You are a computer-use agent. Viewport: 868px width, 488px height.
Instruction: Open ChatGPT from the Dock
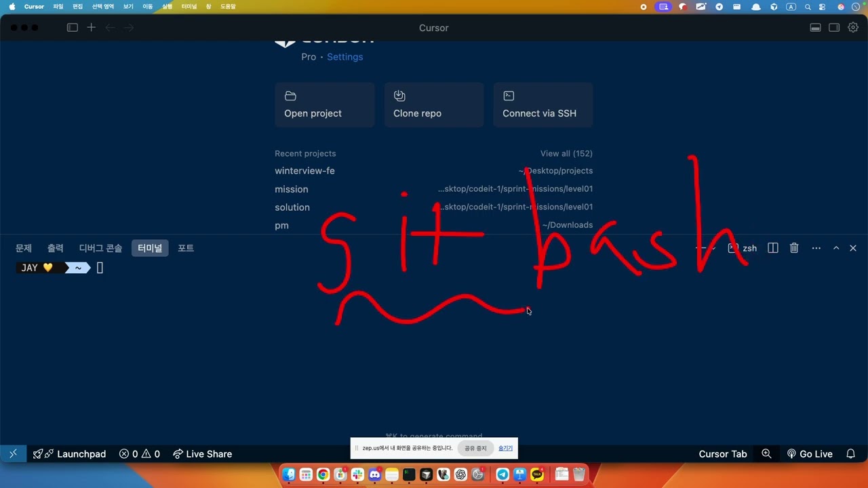[460, 474]
